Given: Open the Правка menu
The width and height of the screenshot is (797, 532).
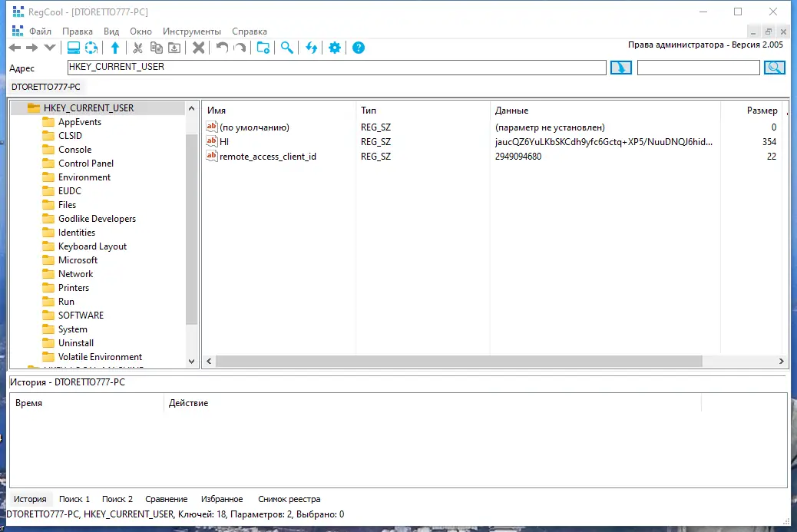Looking at the screenshot, I should [x=78, y=31].
